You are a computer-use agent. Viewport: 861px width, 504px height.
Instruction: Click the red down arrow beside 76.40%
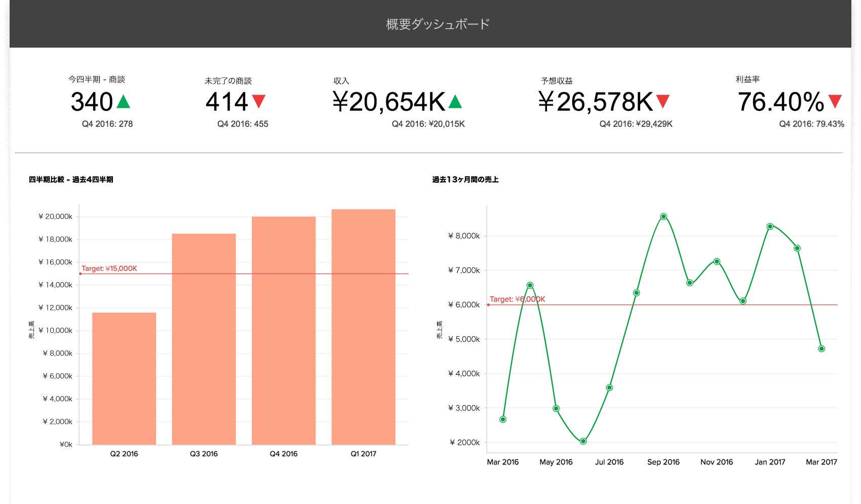[x=835, y=102]
